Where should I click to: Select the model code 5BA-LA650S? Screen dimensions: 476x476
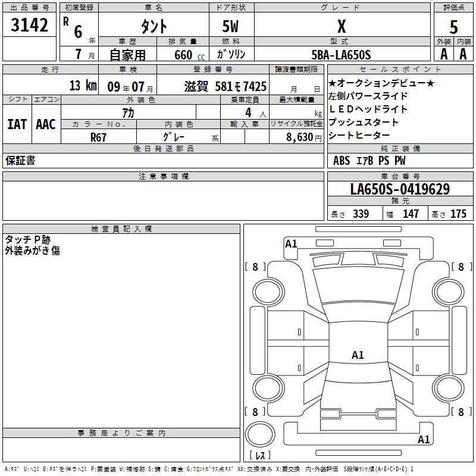click(341, 55)
